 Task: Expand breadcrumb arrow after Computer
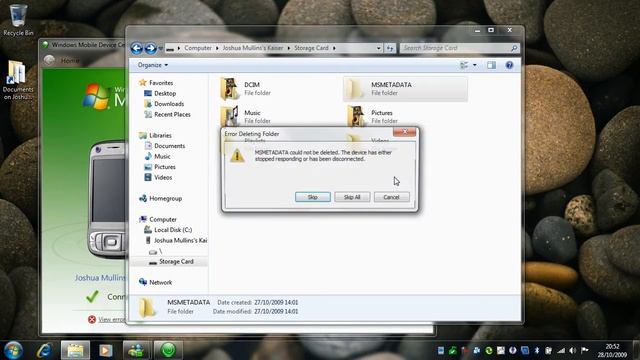coord(217,48)
